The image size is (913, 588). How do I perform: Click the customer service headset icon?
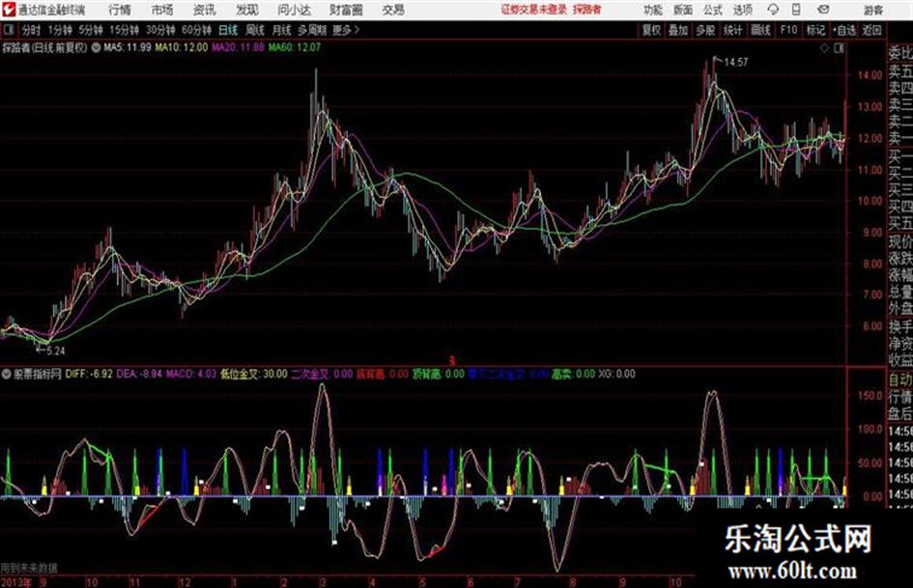(773, 10)
